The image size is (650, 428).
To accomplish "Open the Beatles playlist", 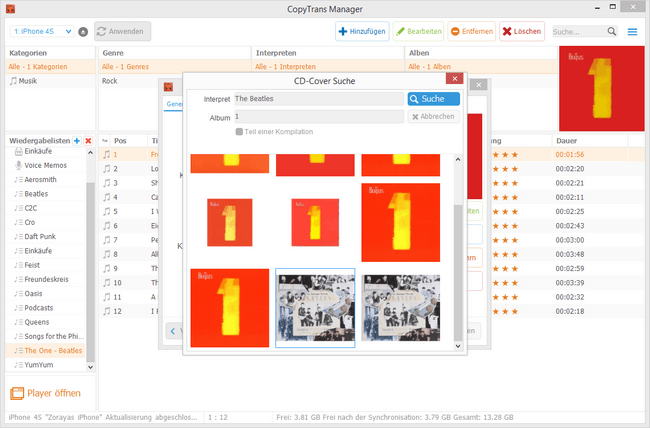I will 36,194.
